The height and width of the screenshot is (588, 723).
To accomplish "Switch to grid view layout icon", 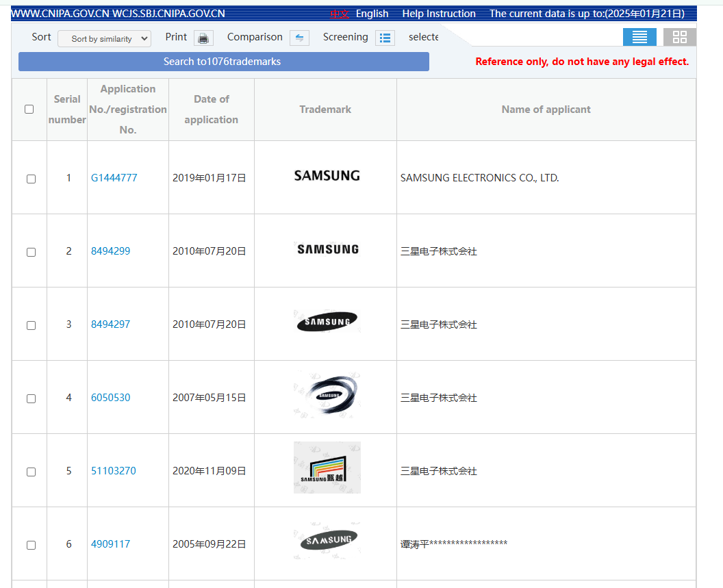I will (x=680, y=37).
